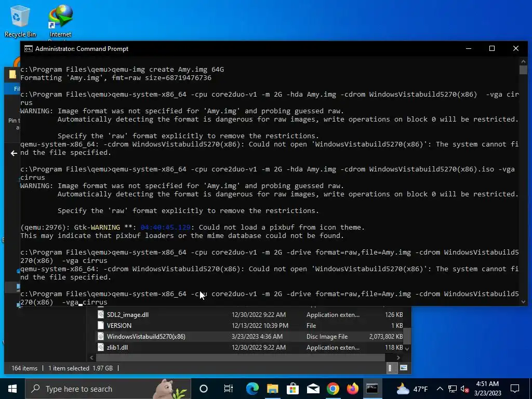Select WindowsVistabuild5270(x86) file name
Screen dimensions: 532x399
click(146, 336)
